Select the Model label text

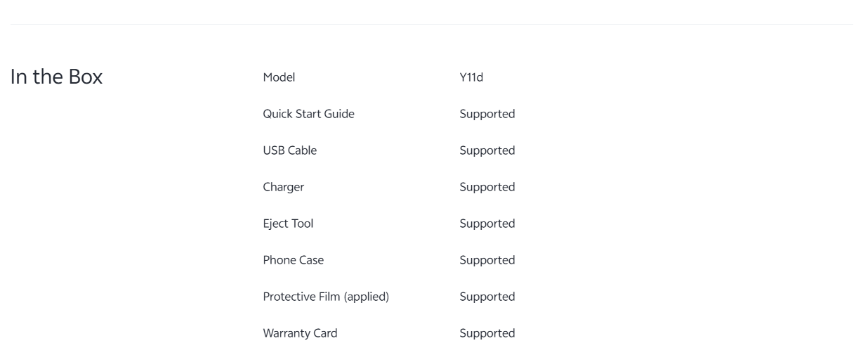[x=279, y=77]
